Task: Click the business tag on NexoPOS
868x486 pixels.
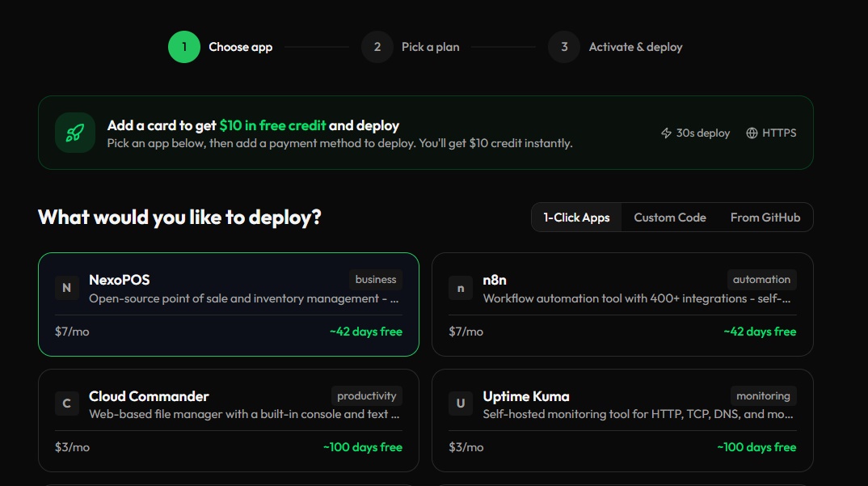Action: click(375, 279)
